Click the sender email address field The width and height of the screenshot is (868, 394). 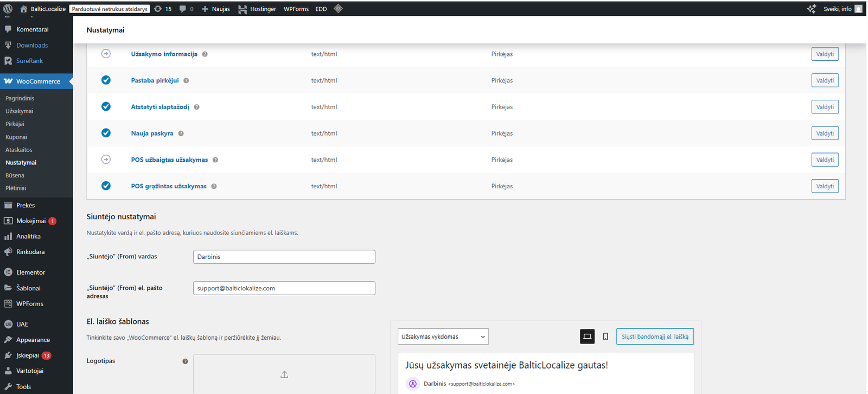(284, 288)
